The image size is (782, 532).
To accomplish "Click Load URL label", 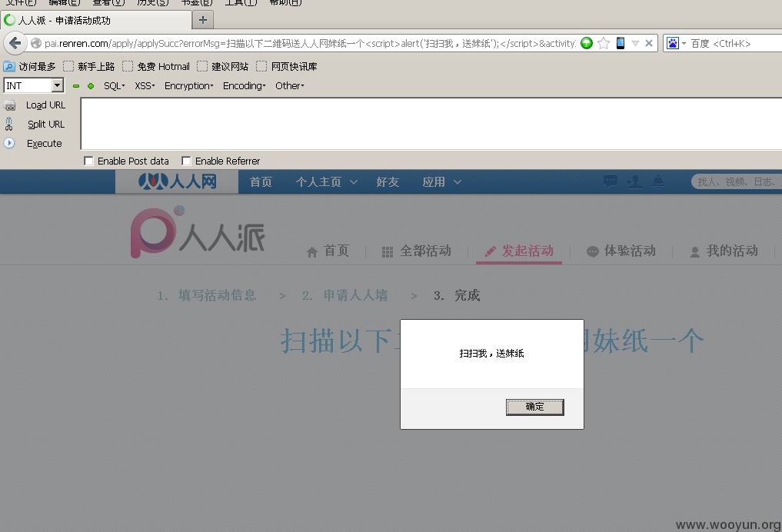I will (x=46, y=105).
